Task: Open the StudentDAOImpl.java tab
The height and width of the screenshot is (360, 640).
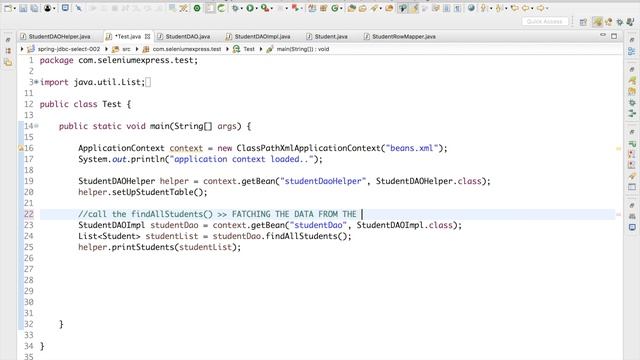Action: tap(262, 36)
